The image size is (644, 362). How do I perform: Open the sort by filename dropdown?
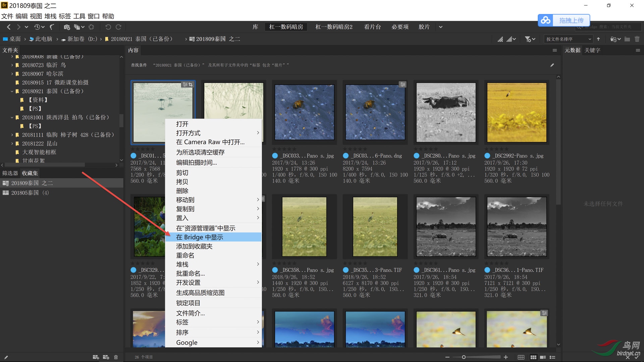[x=569, y=39]
